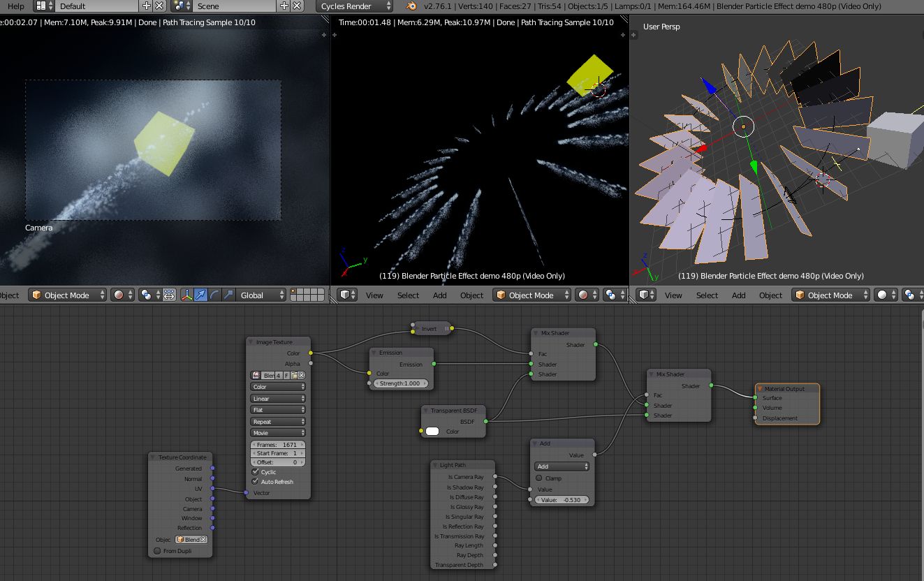Image resolution: width=924 pixels, height=581 pixels.
Task: Open the Flat projection dropdown
Action: pos(278,410)
